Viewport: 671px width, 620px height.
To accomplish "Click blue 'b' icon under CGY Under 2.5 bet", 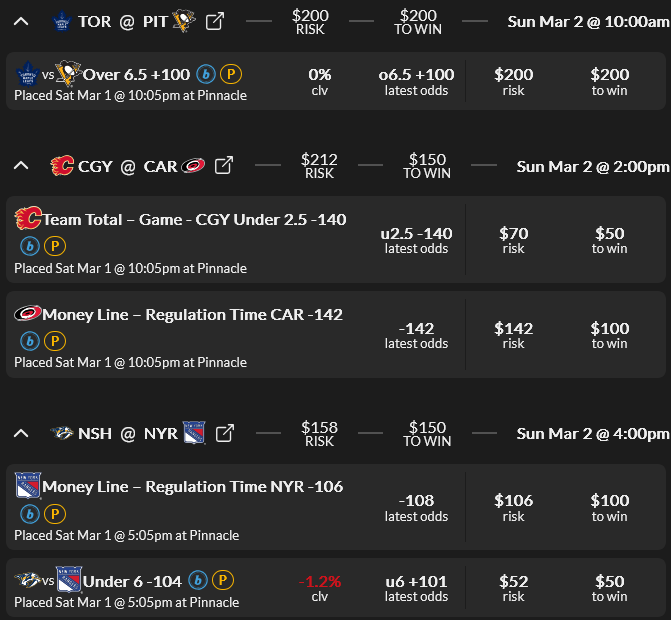I will coord(29,246).
